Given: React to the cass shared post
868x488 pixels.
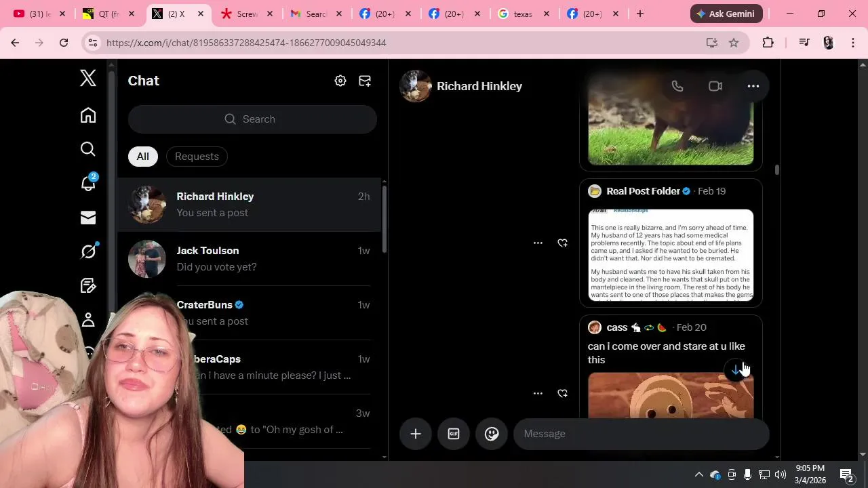Looking at the screenshot, I should coord(562,393).
